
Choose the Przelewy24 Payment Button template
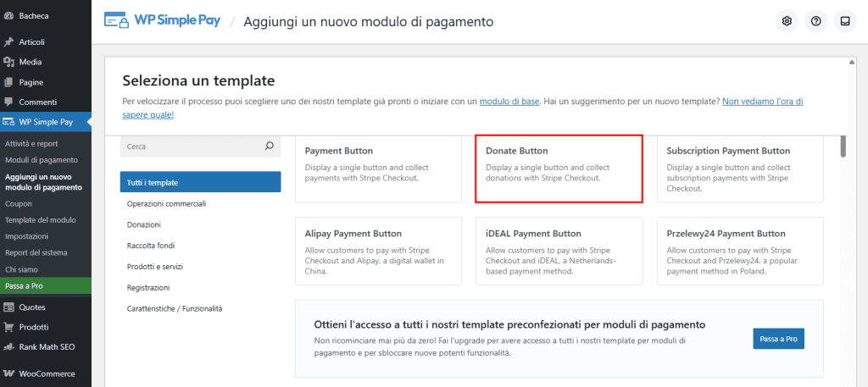(740, 251)
